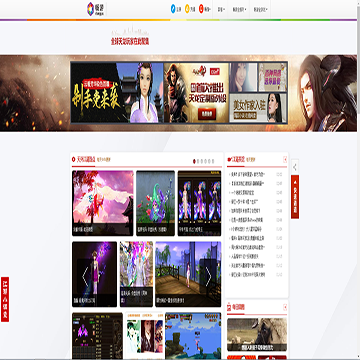Select the first red carousel dot indicator
Screen dimensions: 360x360
[x=194, y=161]
